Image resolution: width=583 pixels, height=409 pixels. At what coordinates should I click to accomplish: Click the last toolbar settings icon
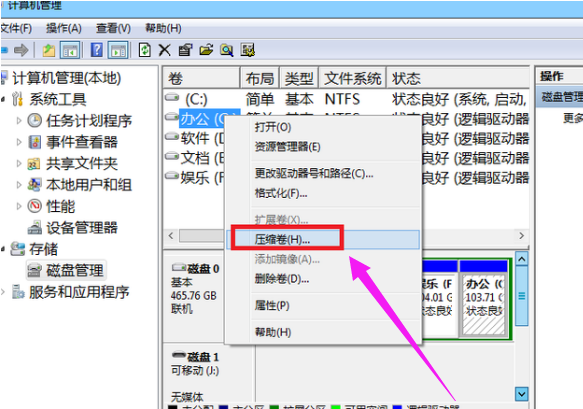click(x=247, y=50)
